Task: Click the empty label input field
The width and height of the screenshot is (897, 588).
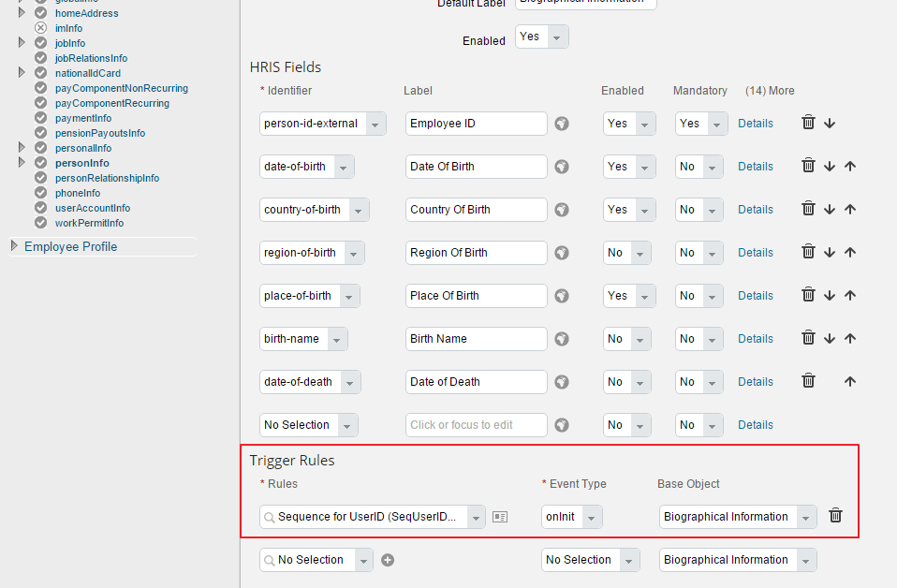Action: [x=477, y=425]
